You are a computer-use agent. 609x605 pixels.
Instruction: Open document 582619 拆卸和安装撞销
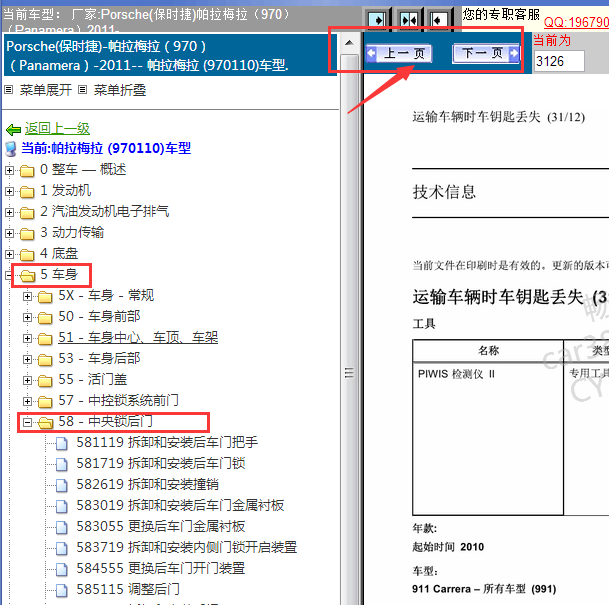tap(147, 484)
